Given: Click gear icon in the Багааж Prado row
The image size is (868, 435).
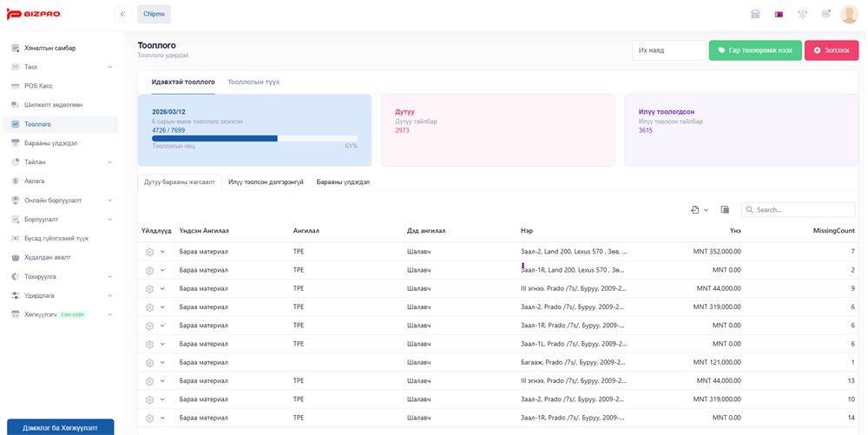Looking at the screenshot, I should [149, 363].
